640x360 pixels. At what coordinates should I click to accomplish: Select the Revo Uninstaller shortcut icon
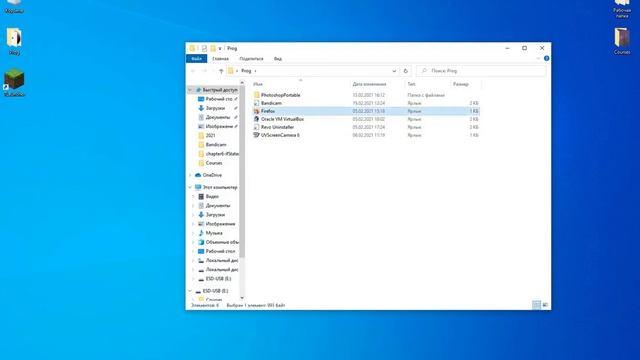[256, 127]
